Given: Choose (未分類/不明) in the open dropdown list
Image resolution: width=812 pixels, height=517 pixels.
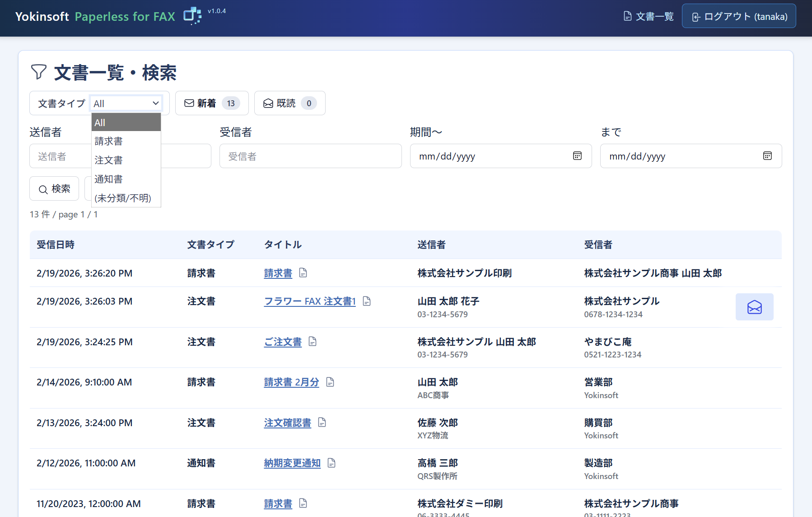Looking at the screenshot, I should tap(122, 198).
